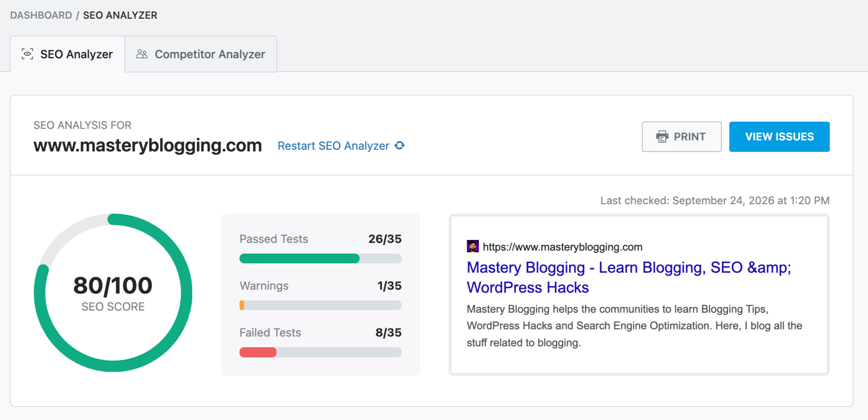Click the https://www.masteryblogging.com preview URL
This screenshot has width=868, height=420.
pyautogui.click(x=562, y=247)
